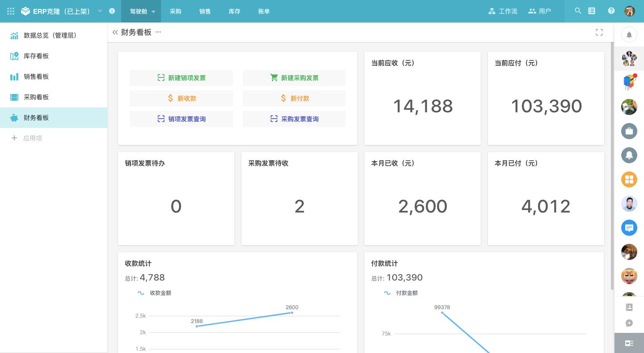Open the app switcher chevron next to ERP克隆
This screenshot has height=353, width=644.
pos(100,11)
